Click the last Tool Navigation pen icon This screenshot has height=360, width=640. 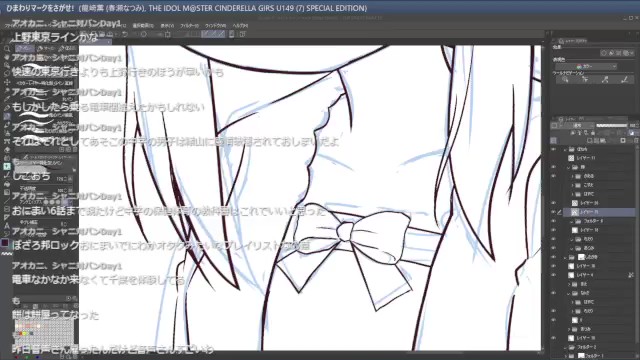(x=624, y=80)
